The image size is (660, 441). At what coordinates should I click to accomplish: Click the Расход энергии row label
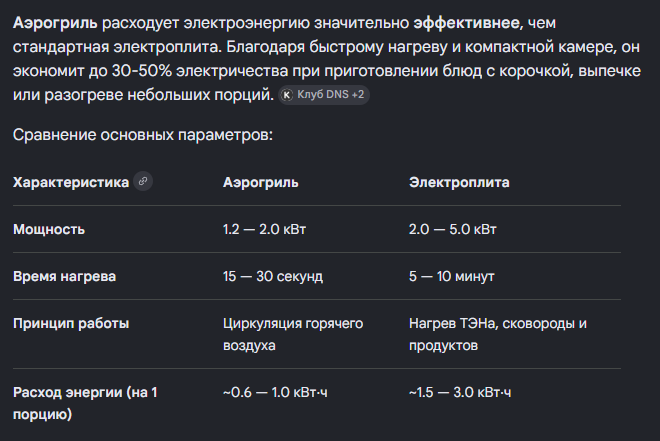tap(85, 403)
